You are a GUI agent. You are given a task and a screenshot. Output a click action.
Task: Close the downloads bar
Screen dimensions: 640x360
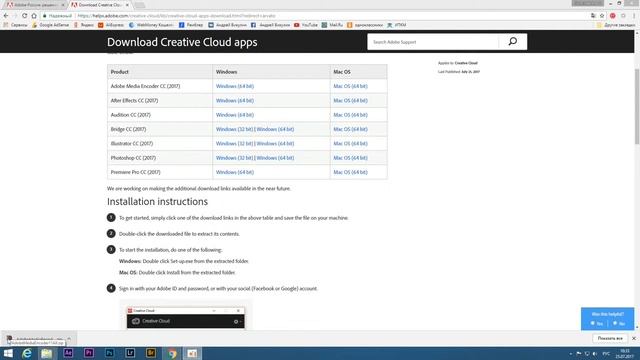point(634,338)
